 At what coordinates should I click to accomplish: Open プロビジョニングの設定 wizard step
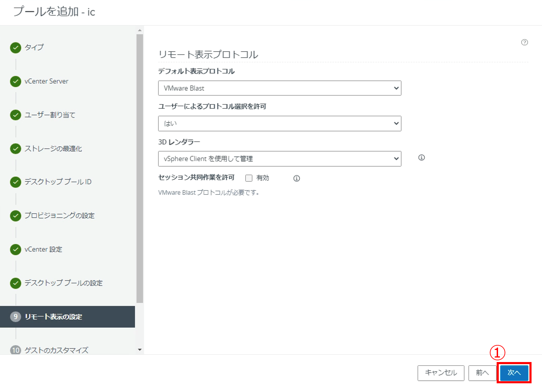click(59, 216)
